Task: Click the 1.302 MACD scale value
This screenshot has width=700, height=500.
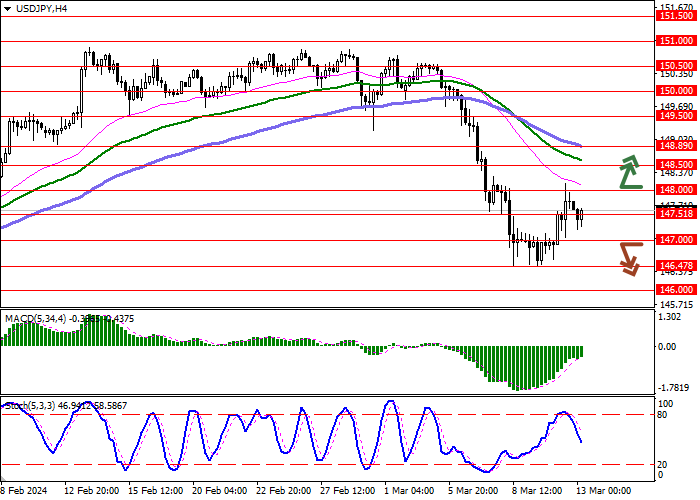Action: [x=670, y=317]
